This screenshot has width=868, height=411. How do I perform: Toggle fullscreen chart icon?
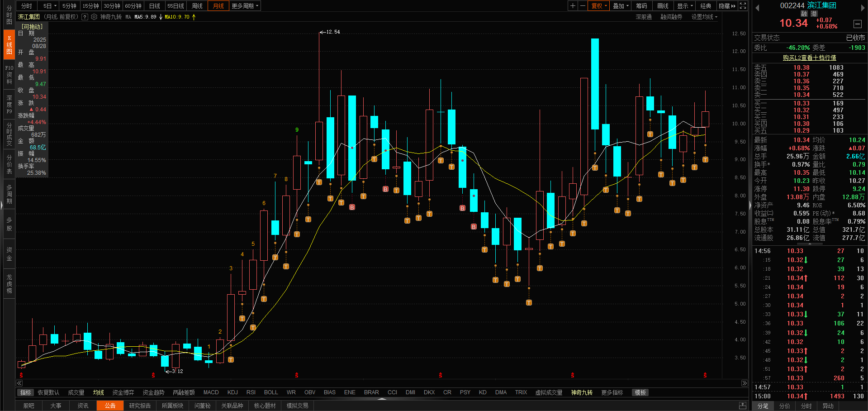743,6
